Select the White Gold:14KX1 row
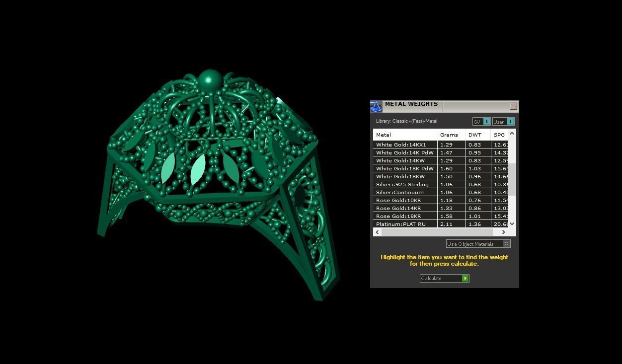 pyautogui.click(x=441, y=145)
